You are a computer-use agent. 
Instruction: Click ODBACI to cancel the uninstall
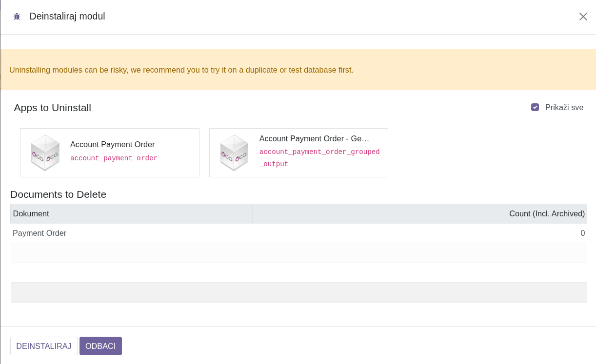100,346
